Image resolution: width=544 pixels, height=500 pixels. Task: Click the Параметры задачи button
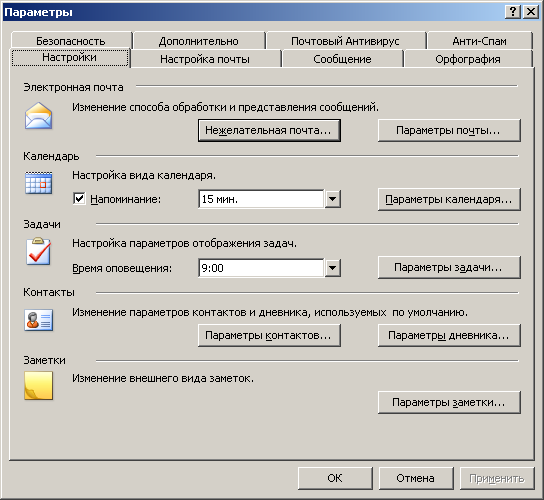click(449, 268)
